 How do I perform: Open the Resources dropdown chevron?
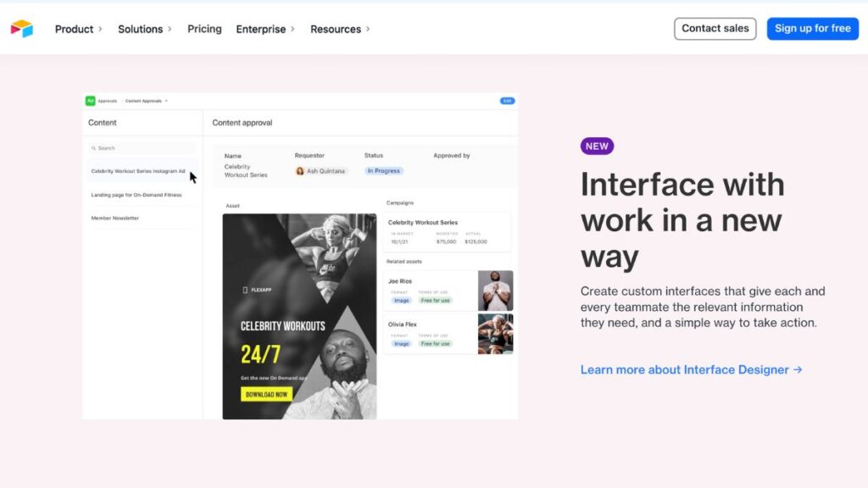[x=368, y=29]
